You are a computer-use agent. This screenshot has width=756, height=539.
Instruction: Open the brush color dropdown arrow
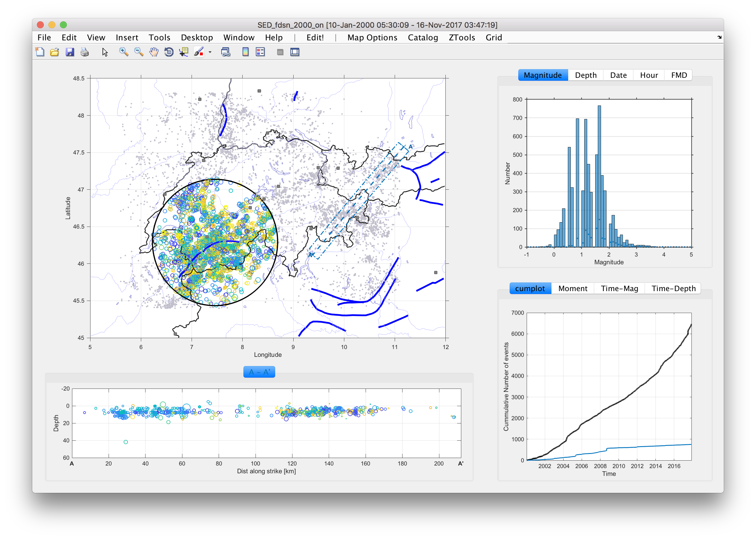tap(210, 52)
